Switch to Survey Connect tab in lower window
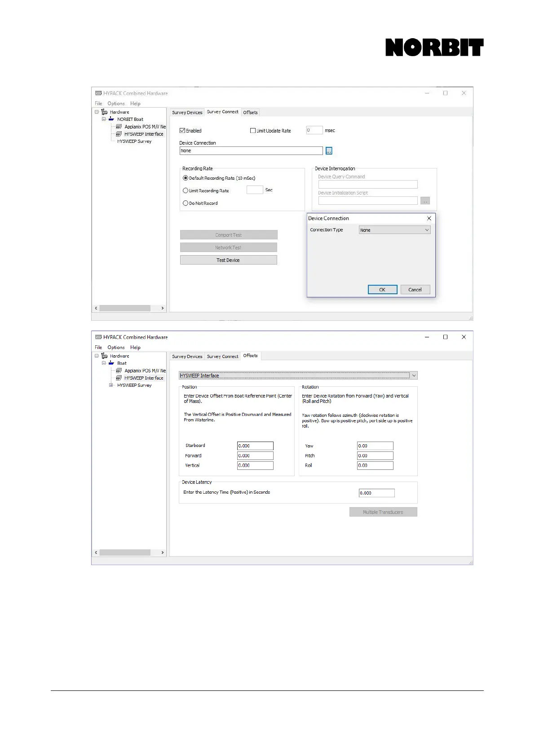This screenshot has width=535, height=756. pyautogui.click(x=222, y=356)
